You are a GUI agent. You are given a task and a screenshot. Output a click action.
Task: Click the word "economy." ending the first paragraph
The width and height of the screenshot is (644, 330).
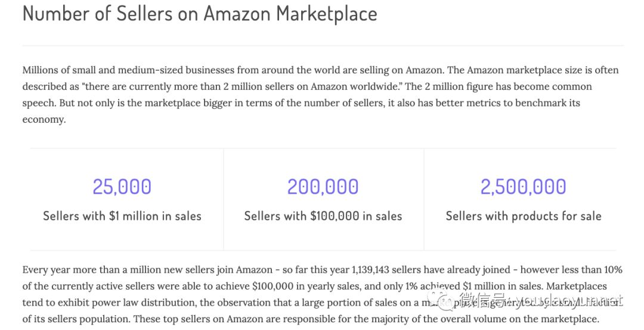tap(44, 119)
